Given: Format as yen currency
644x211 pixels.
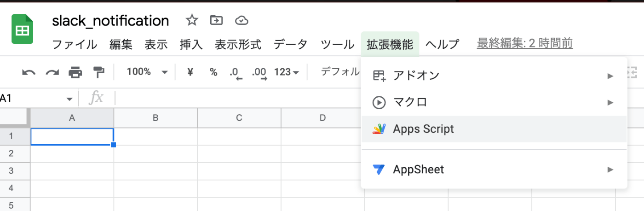Looking at the screenshot, I should coord(190,72).
